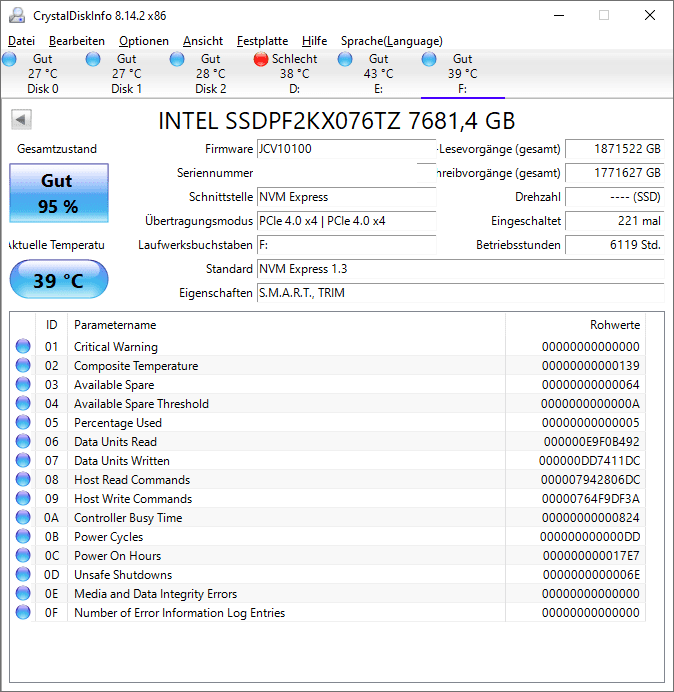The height and width of the screenshot is (692, 674).
Task: Click status orb of Error Information Log Entries
Action: click(x=23, y=612)
